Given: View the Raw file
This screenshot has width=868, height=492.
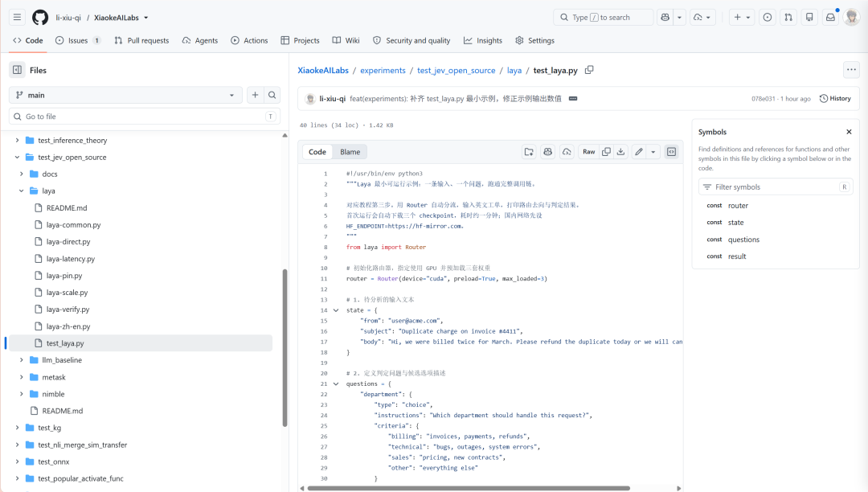Looking at the screenshot, I should pos(588,152).
